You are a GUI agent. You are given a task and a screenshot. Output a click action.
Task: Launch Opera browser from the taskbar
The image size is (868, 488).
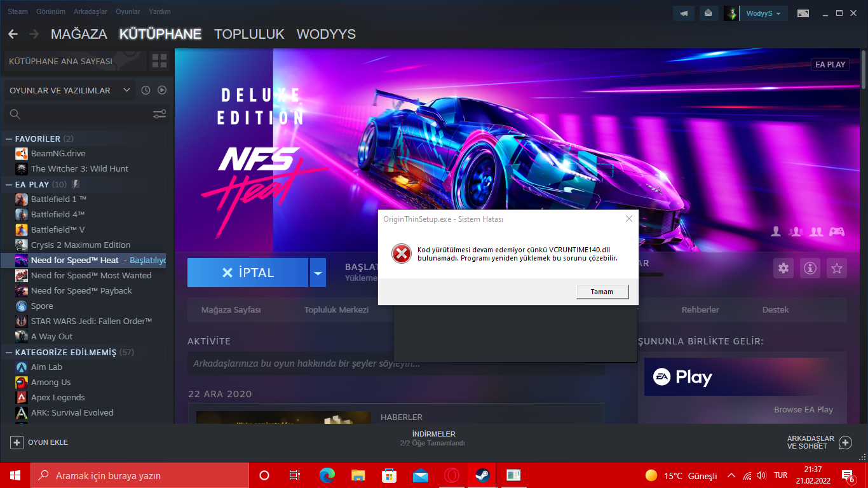[452, 475]
